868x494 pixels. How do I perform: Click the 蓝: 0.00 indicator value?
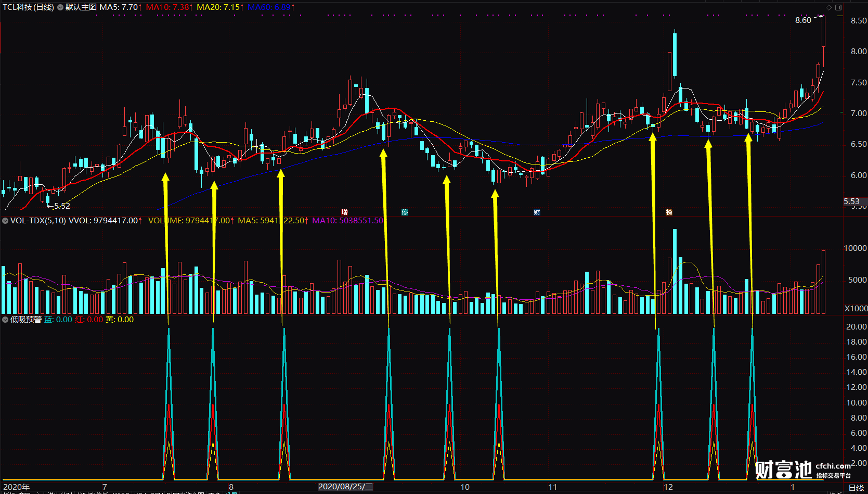point(58,320)
